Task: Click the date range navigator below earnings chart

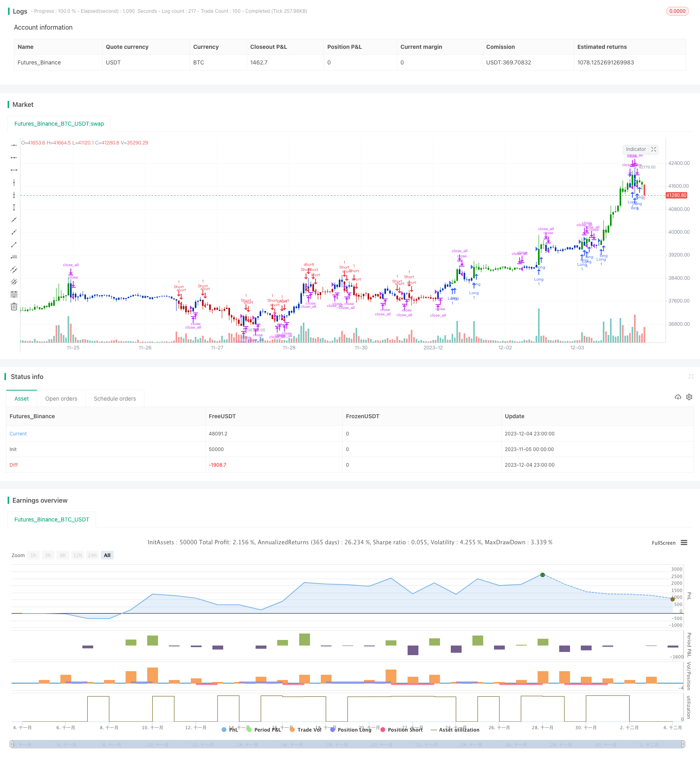Action: (x=350, y=744)
